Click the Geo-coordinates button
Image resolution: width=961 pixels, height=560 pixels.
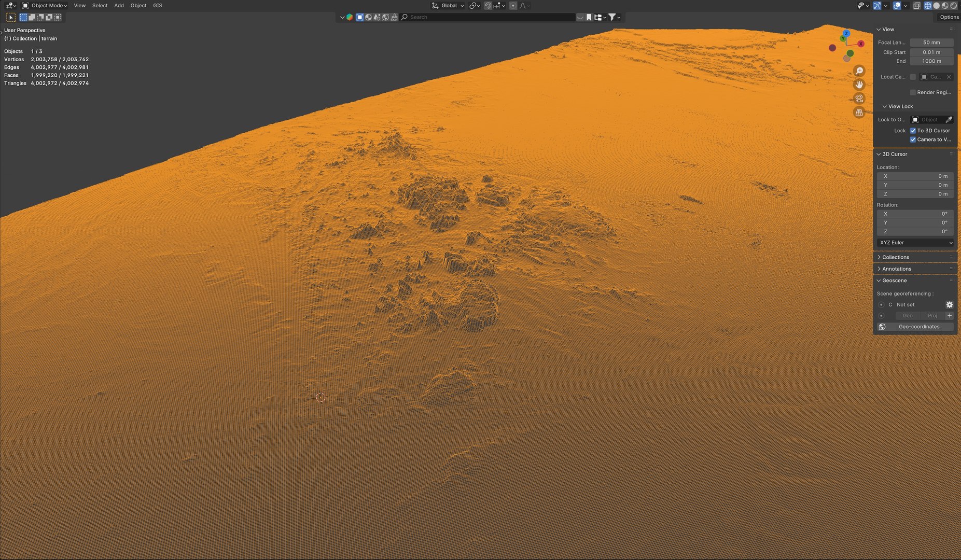[x=915, y=327]
